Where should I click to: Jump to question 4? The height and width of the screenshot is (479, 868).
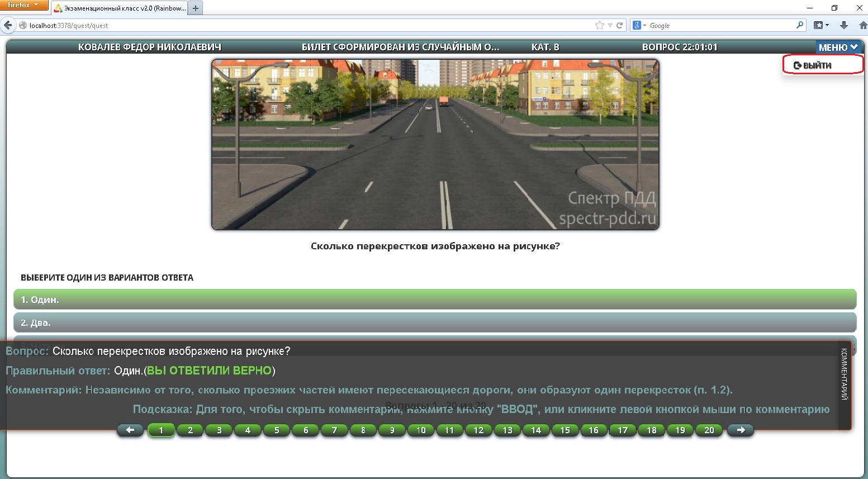coord(248,430)
